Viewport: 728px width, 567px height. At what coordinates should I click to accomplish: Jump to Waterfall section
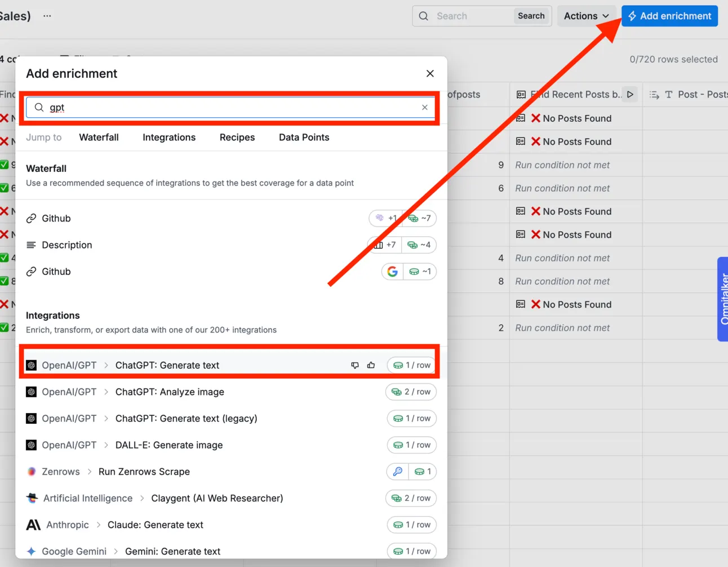pyautogui.click(x=99, y=137)
